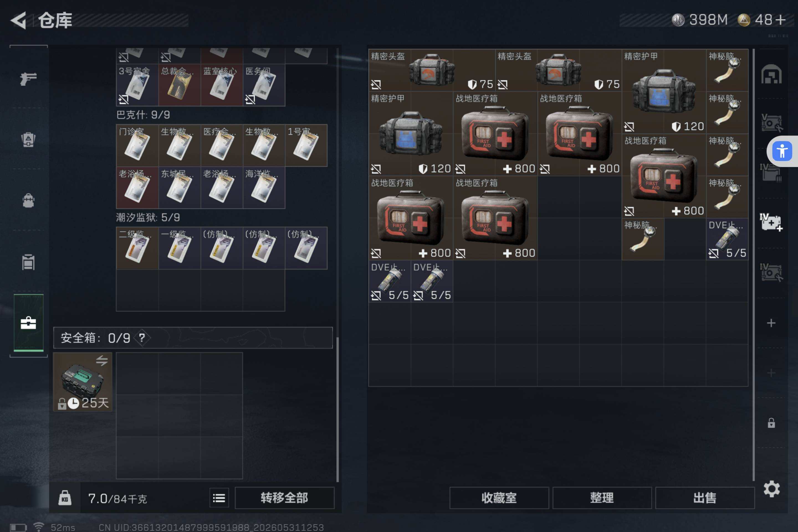Click the 52ms network latency indicator
Viewport: 798px width, 532px height.
click(x=63, y=527)
